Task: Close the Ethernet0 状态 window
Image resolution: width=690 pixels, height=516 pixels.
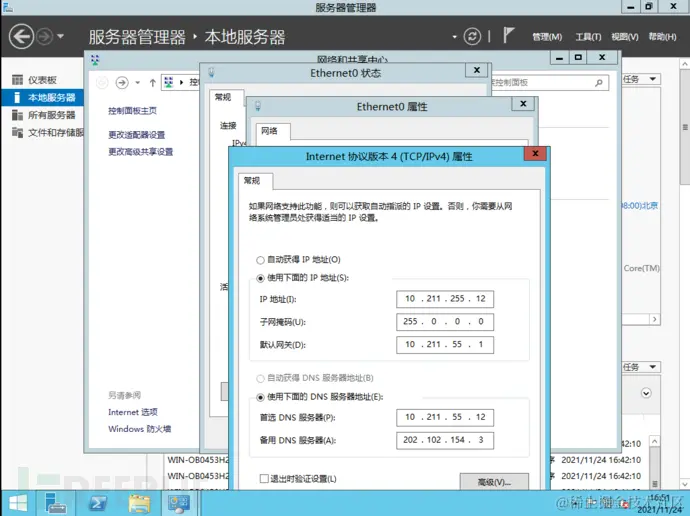Action: pyautogui.click(x=477, y=70)
